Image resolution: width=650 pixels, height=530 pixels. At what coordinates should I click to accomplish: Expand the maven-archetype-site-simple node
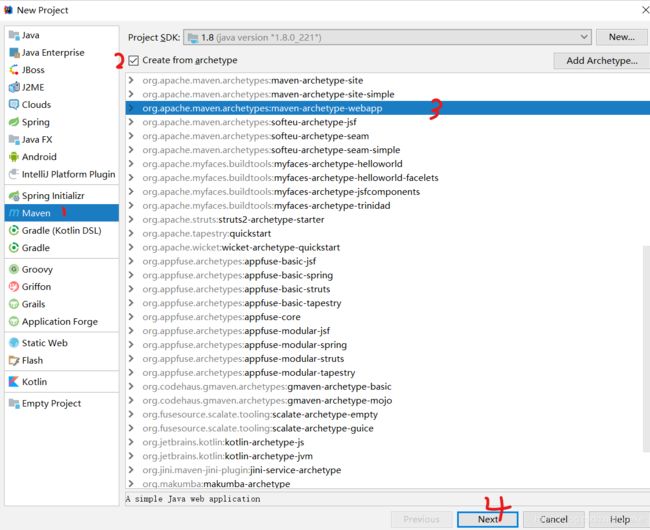tap(131, 94)
